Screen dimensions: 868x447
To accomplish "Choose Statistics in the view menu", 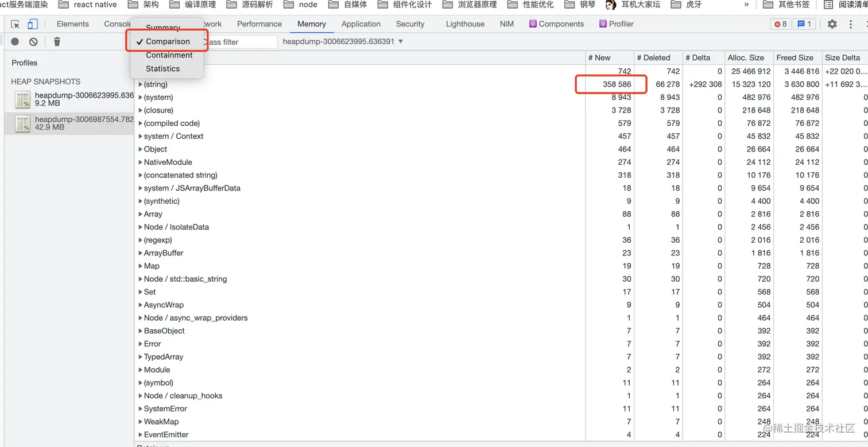I will (x=167, y=69).
